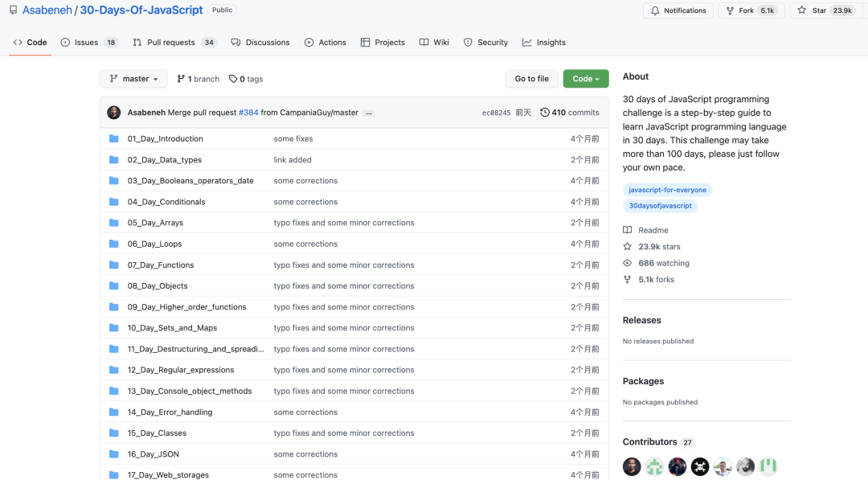Open the green Code dropdown
The width and height of the screenshot is (868, 480).
pyautogui.click(x=586, y=79)
